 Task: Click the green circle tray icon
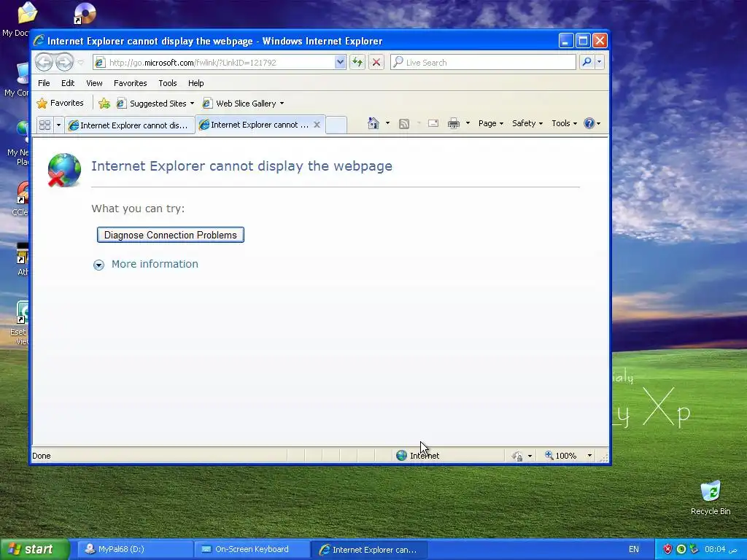coord(681,549)
